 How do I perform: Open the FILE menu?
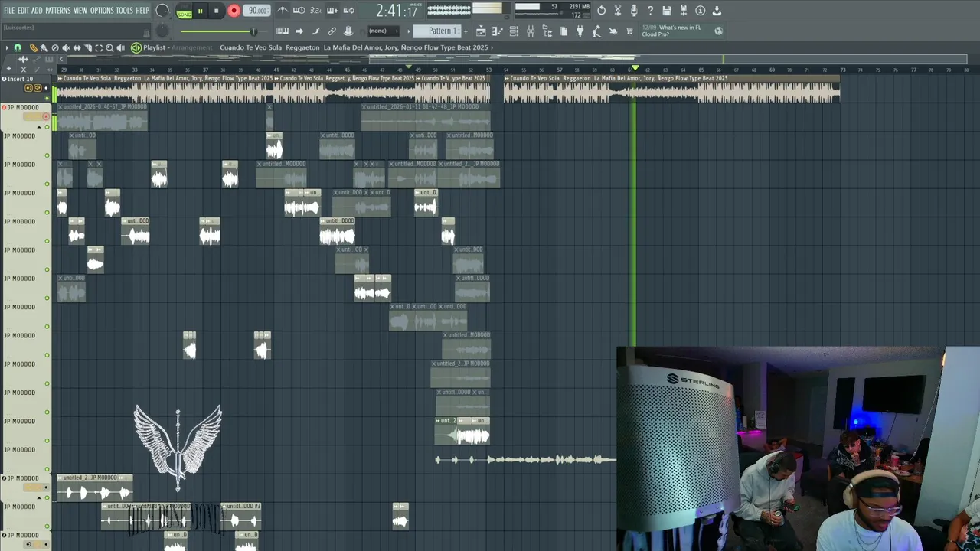[x=9, y=11]
